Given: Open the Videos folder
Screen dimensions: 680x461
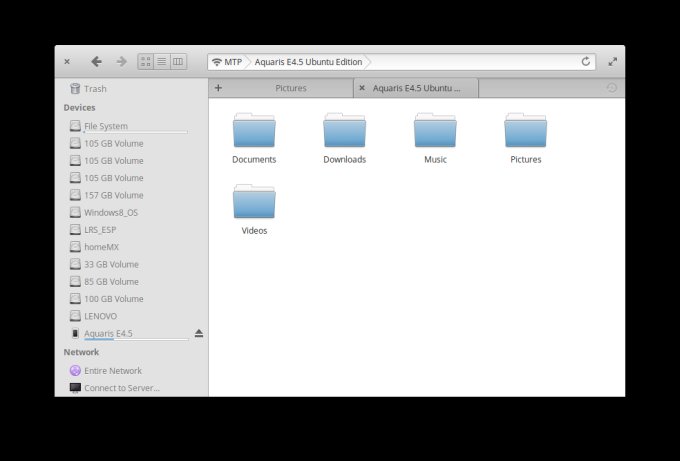Looking at the screenshot, I should (254, 209).
